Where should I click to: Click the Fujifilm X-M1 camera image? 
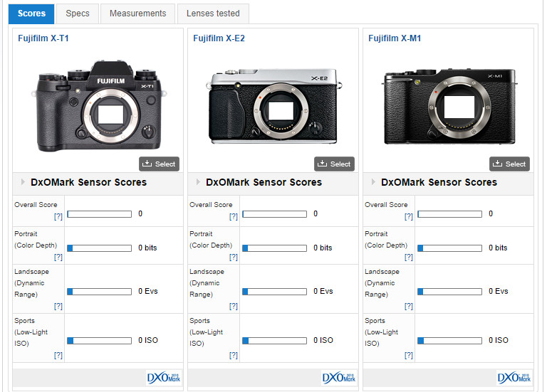449,107
